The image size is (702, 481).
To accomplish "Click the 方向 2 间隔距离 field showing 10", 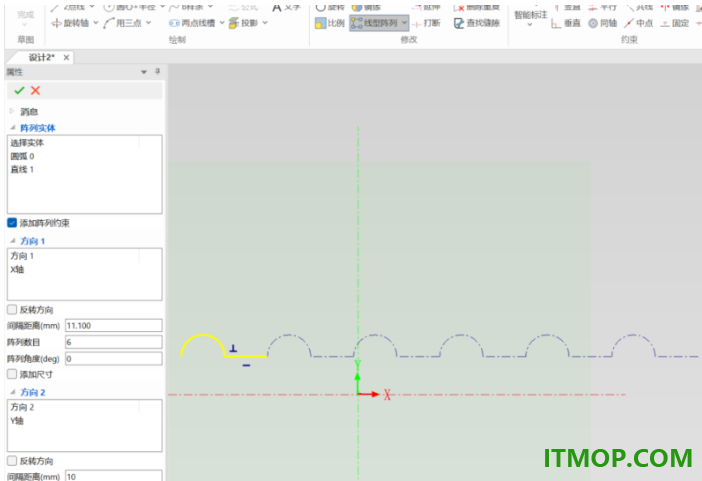I will point(114,476).
